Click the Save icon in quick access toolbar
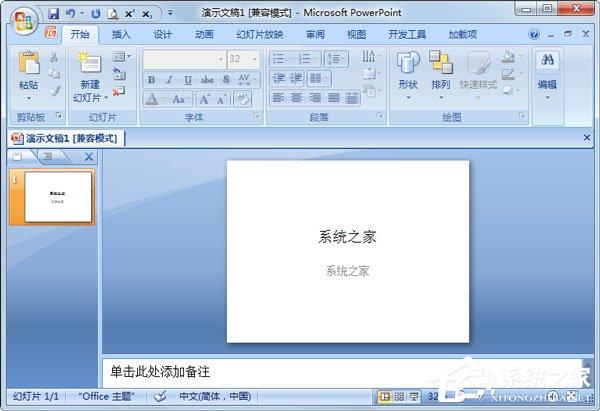Image resolution: width=600 pixels, height=411 pixels. coord(54,14)
